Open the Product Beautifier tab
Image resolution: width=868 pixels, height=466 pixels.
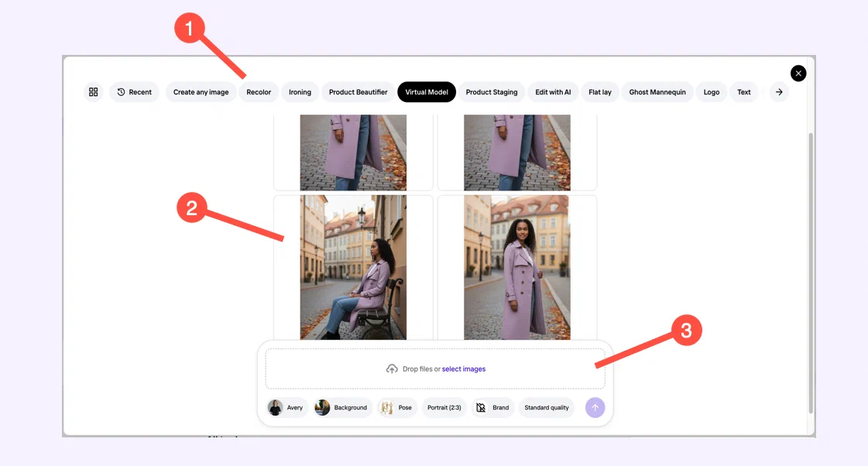tap(359, 92)
